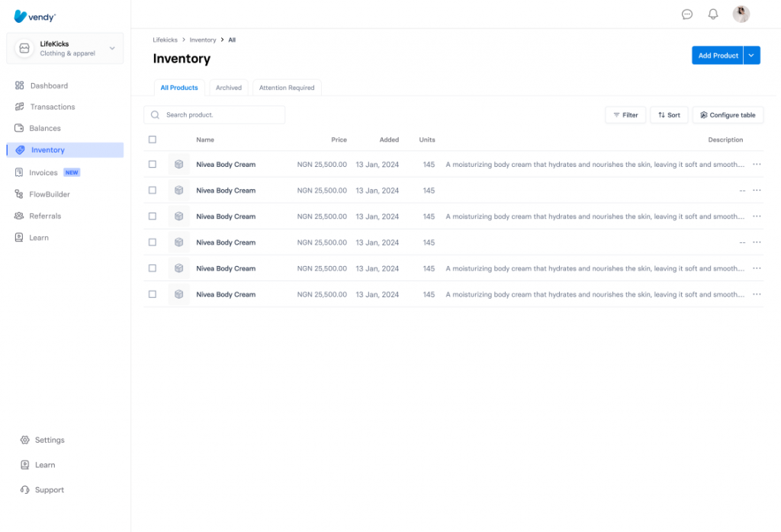Select all products with the header checkbox
Image resolution: width=781 pixels, height=532 pixels.
(153, 139)
